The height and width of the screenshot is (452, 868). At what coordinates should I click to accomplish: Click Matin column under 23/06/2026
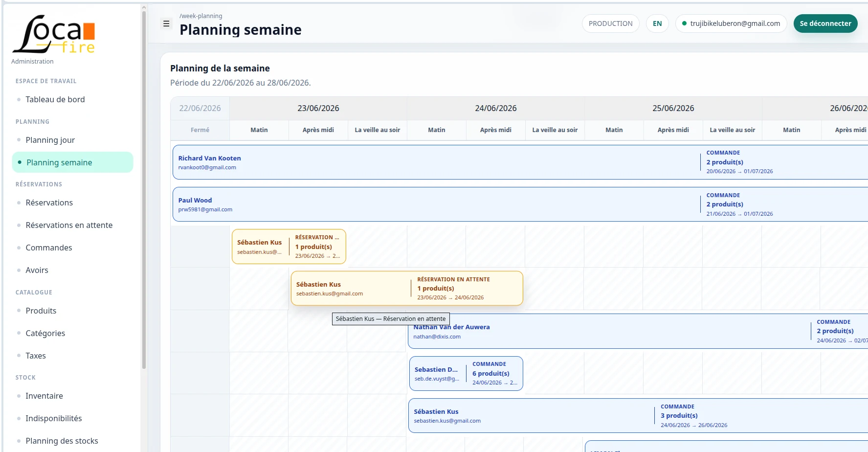coord(259,130)
